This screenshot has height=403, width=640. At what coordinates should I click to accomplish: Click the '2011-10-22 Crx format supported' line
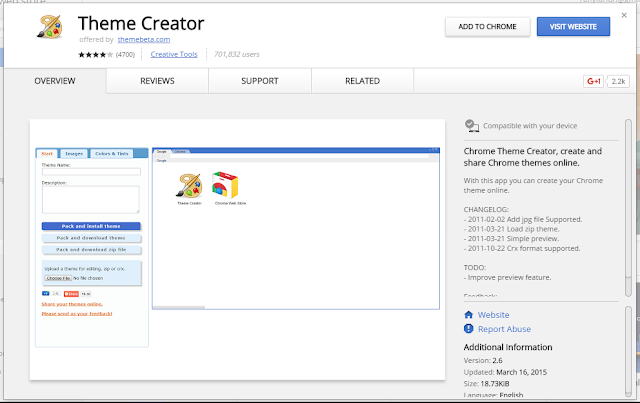522,248
